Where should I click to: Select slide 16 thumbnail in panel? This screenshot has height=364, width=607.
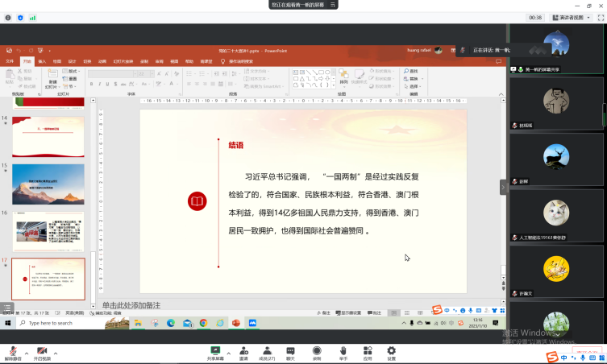click(48, 232)
